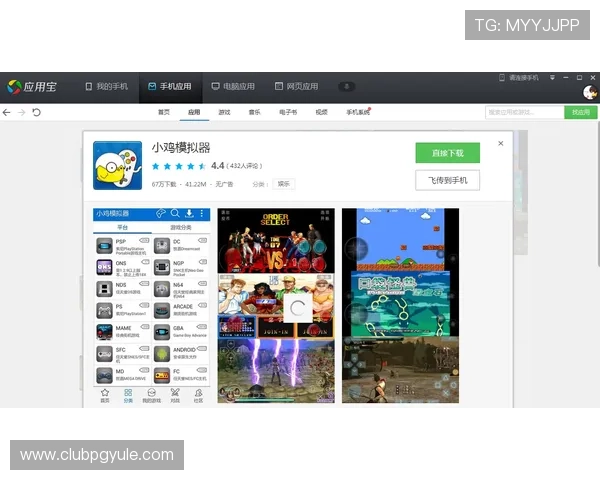Select the 手机系统 navigation item
The image size is (600, 480).
click(358, 112)
